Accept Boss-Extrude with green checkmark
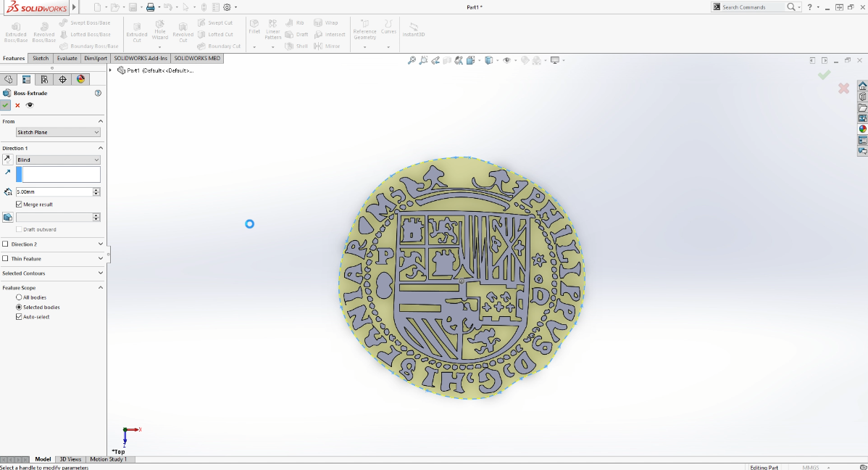 6,104
